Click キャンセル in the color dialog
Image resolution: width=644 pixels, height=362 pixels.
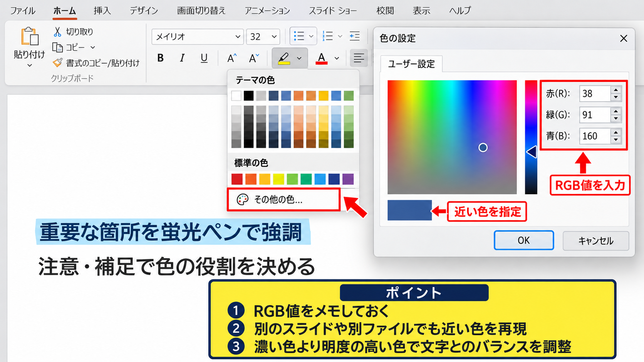pyautogui.click(x=596, y=241)
